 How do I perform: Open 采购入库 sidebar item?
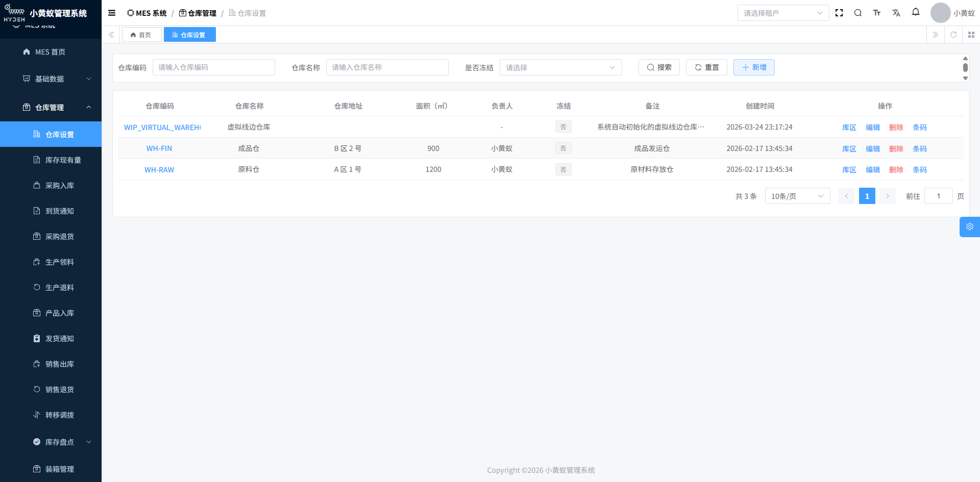coord(51,186)
